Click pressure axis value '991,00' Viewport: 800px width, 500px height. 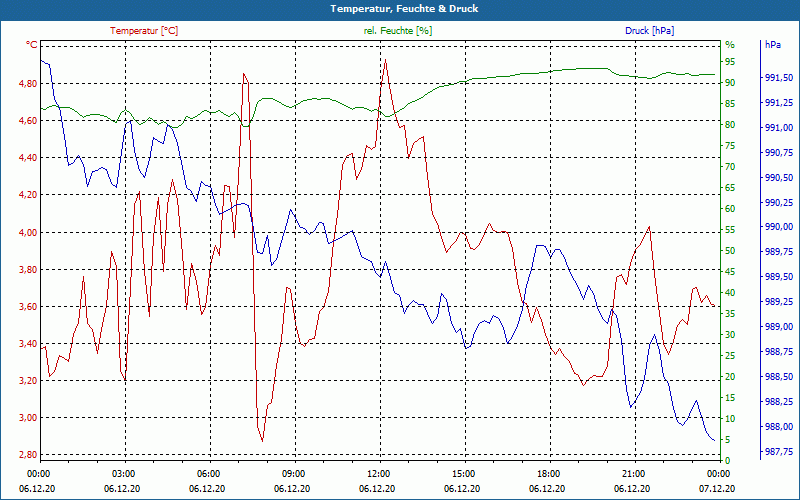(x=779, y=128)
